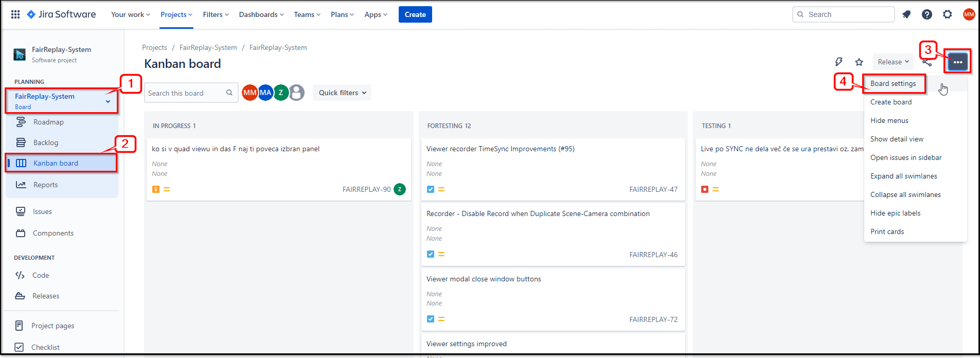Choose Hide menus from the menu
This screenshot has width=980, height=358.
[916, 120]
